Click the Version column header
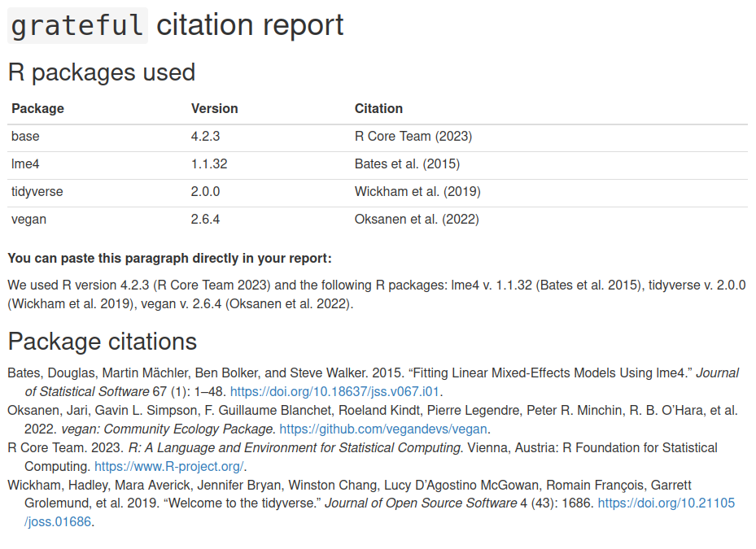 pyautogui.click(x=214, y=108)
